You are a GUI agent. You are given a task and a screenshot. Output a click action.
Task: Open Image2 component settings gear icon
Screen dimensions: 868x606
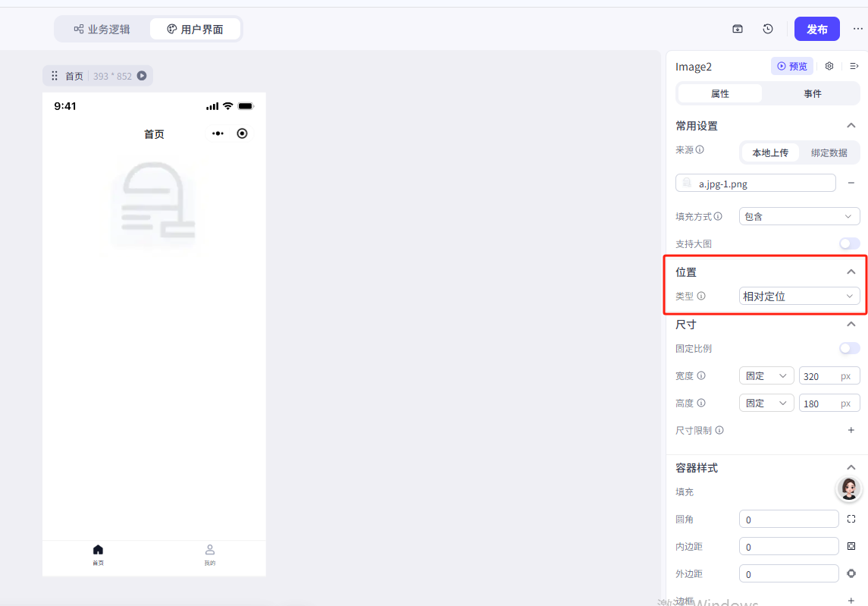[829, 66]
